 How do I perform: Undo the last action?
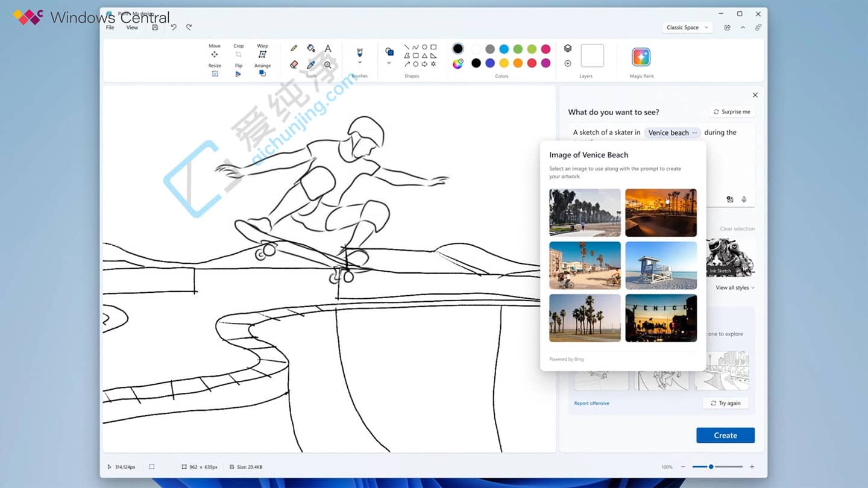pyautogui.click(x=174, y=27)
